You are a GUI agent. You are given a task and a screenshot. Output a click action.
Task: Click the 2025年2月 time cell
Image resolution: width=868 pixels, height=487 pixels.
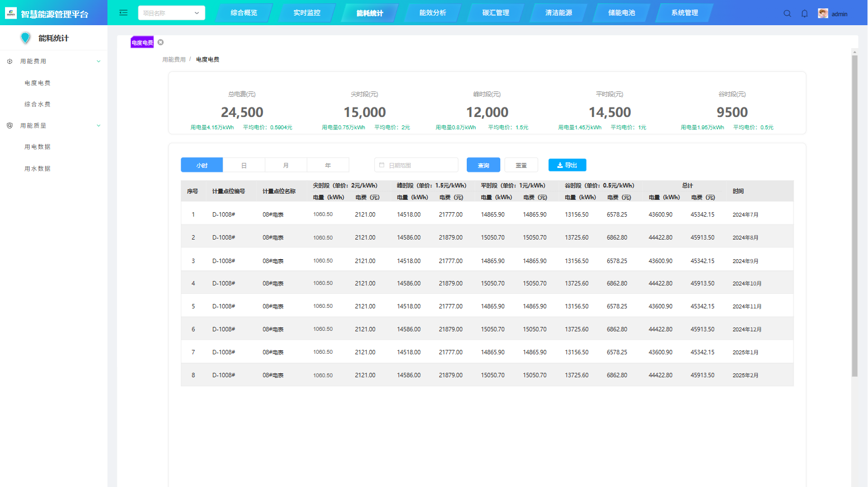pos(745,376)
